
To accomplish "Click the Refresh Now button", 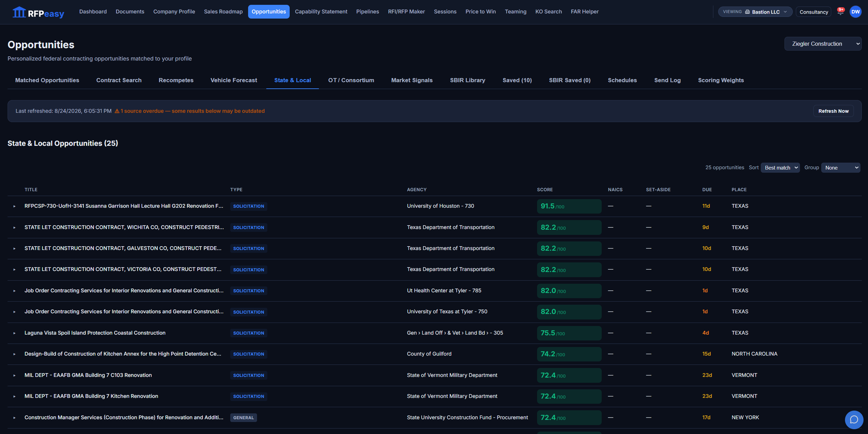I will coord(833,111).
